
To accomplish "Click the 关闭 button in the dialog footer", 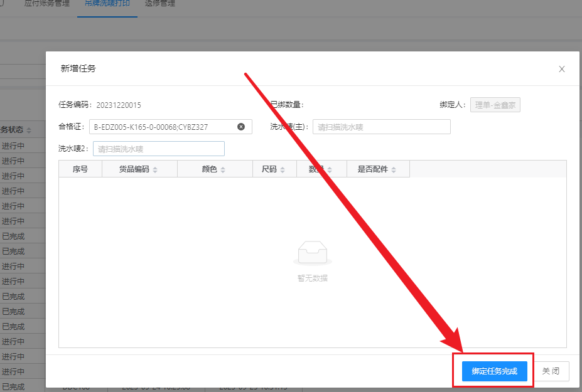I will pos(551,371).
